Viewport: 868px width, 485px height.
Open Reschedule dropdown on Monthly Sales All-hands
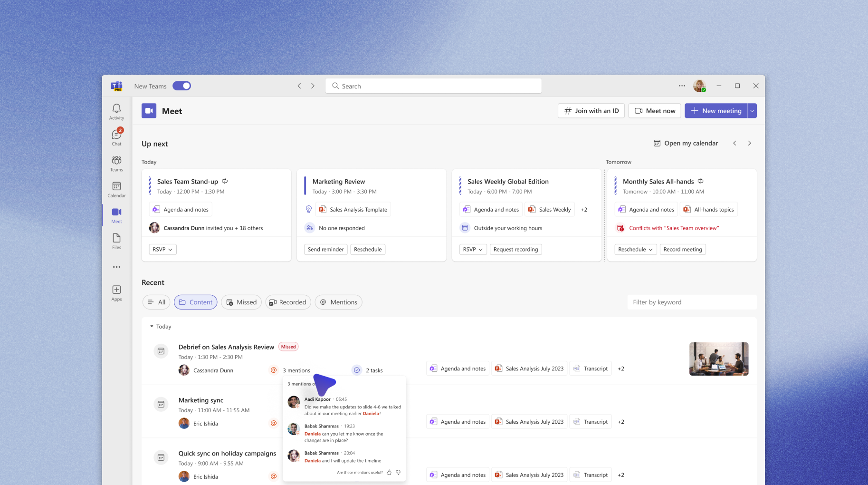(636, 249)
